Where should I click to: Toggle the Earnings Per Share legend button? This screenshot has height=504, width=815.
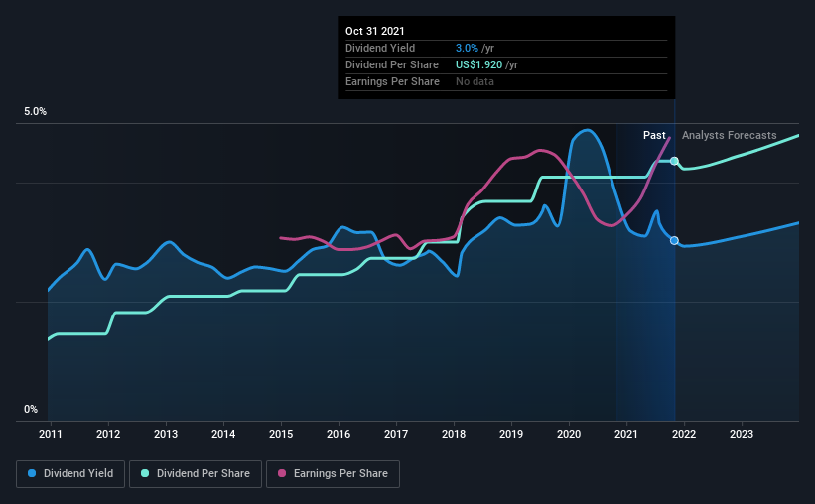tap(333, 474)
